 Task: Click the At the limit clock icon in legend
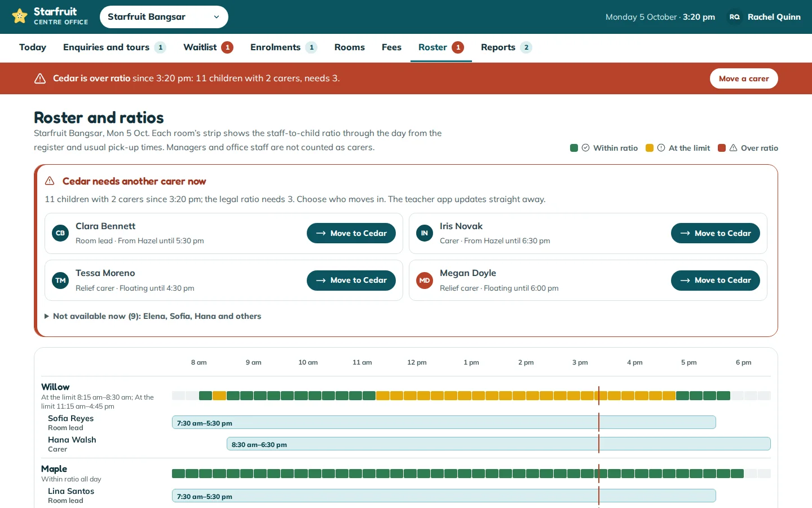(x=661, y=148)
